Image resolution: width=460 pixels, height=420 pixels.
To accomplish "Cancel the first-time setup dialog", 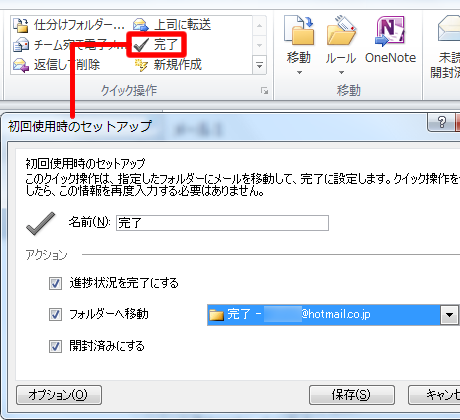I will pos(434,395).
